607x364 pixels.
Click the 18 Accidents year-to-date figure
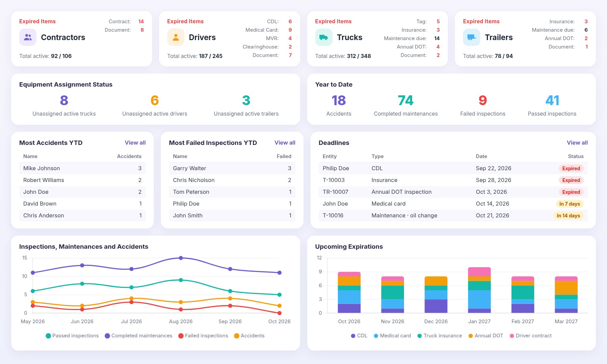(x=339, y=100)
